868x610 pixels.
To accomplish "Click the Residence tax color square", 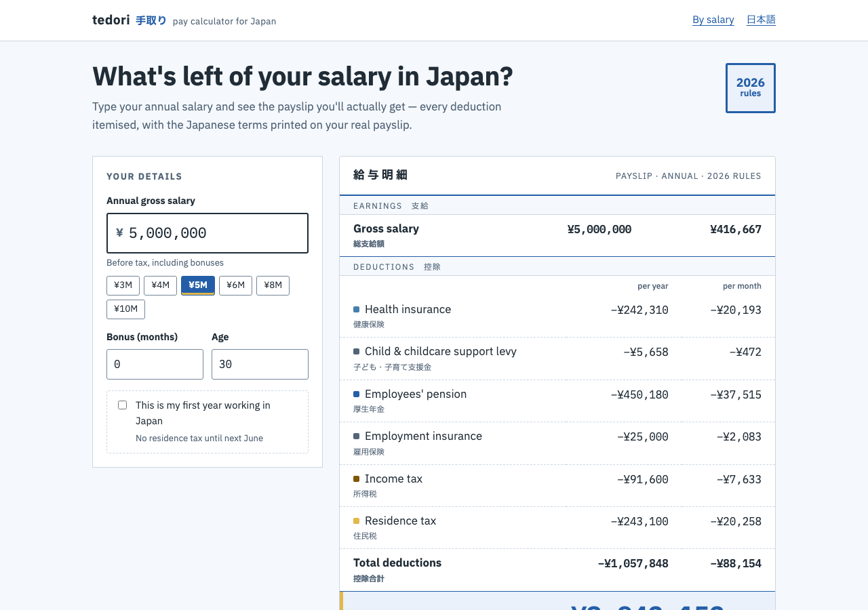I will tap(357, 521).
